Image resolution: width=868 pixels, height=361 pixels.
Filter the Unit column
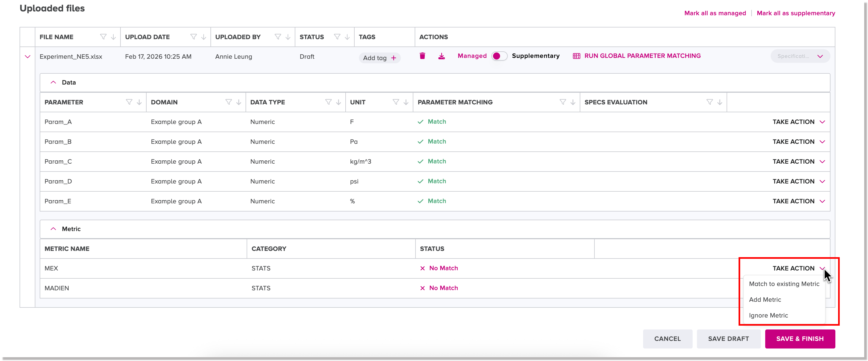(396, 102)
